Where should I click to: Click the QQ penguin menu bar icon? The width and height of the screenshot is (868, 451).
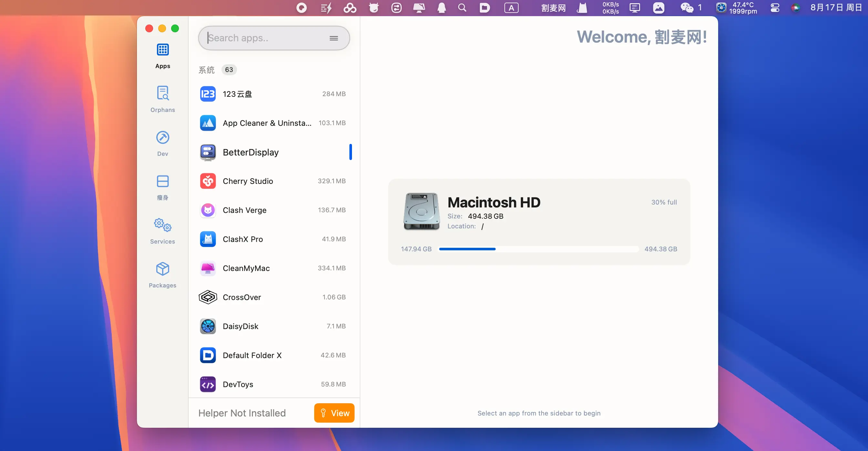click(x=441, y=7)
